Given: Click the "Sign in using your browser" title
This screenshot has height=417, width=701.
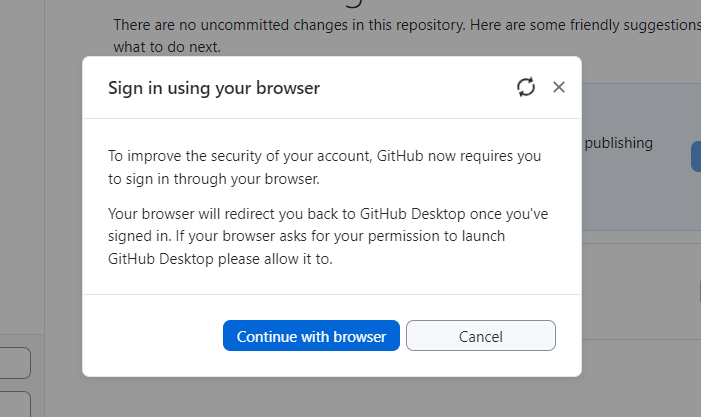Looking at the screenshot, I should pos(214,88).
